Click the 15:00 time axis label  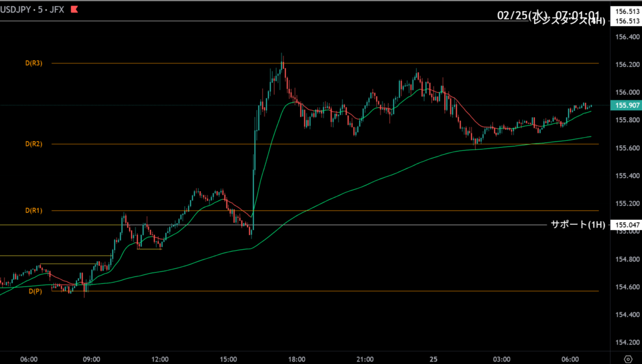click(x=228, y=360)
